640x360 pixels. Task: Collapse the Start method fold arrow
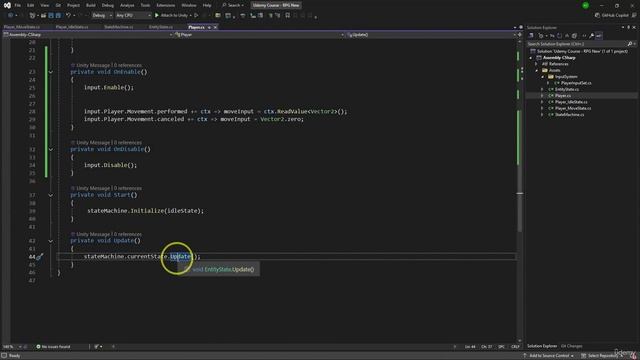pyautogui.click(x=51, y=196)
